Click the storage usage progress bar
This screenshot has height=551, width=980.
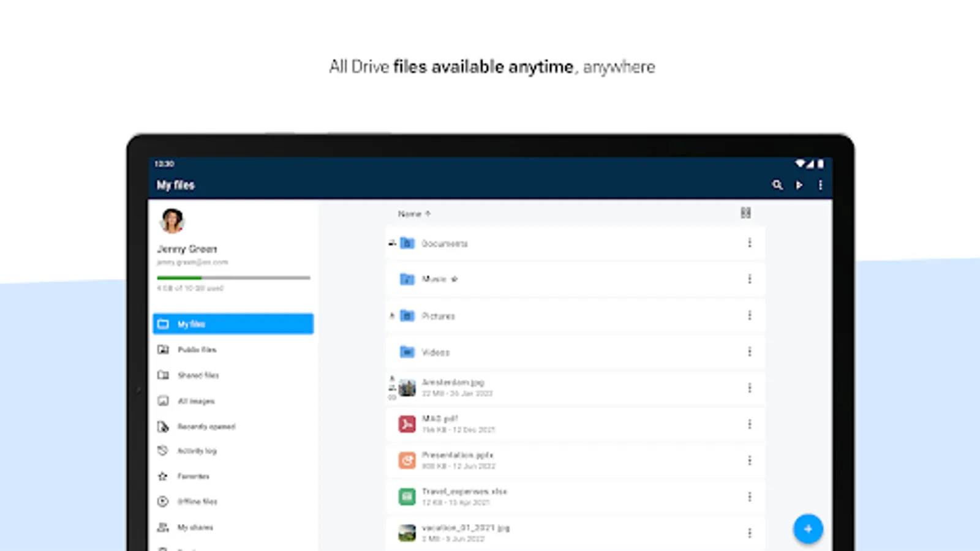(233, 278)
